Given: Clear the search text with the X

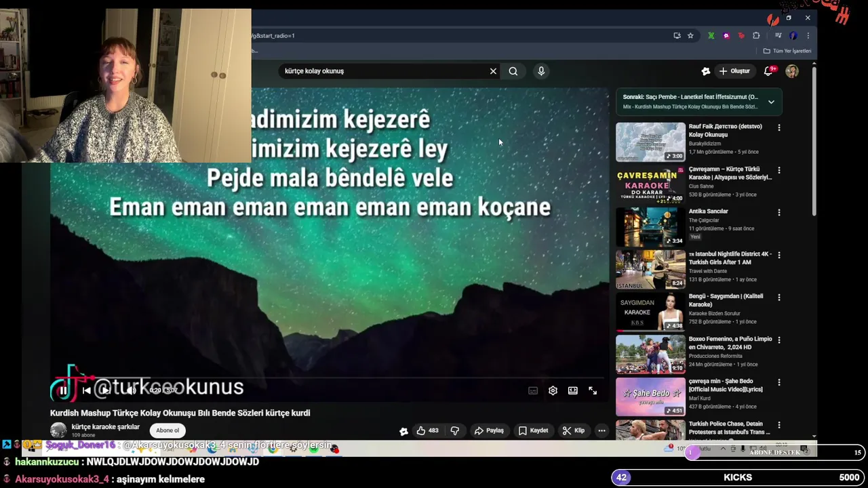Looking at the screenshot, I should [x=493, y=71].
